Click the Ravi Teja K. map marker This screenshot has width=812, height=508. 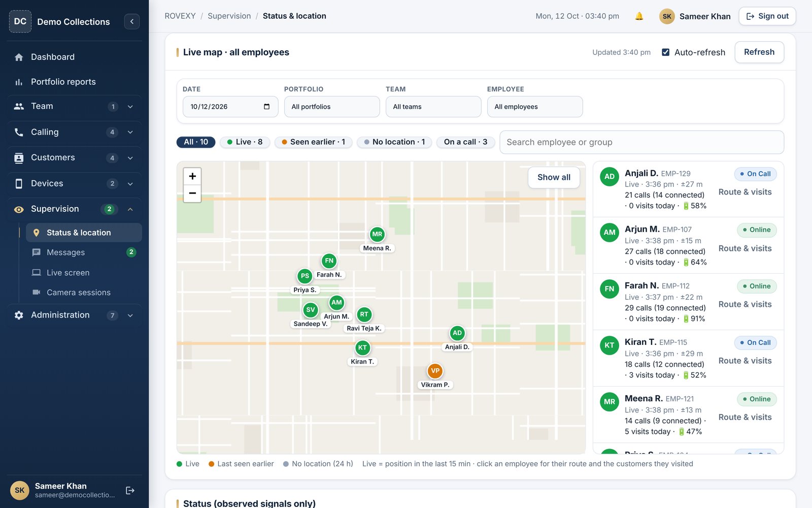coord(364,314)
